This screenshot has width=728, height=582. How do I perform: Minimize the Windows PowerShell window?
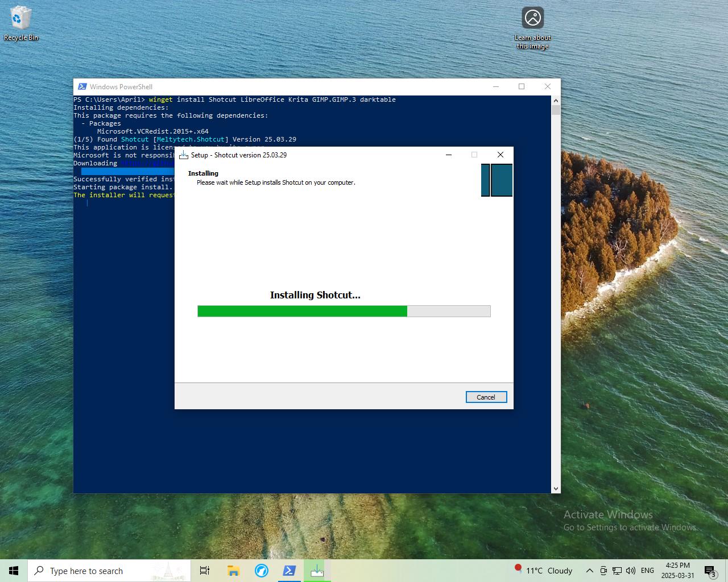tap(496, 86)
